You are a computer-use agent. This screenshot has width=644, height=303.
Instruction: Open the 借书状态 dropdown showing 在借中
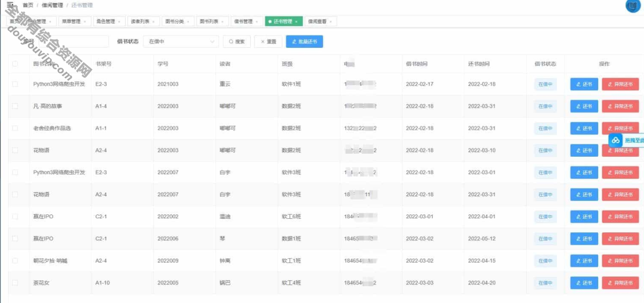181,42
